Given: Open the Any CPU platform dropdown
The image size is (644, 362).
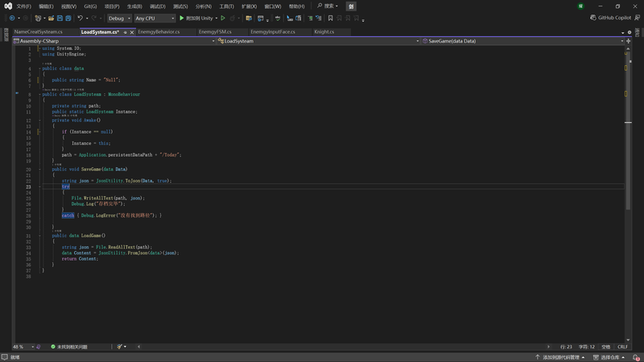Looking at the screenshot, I should 155,18.
